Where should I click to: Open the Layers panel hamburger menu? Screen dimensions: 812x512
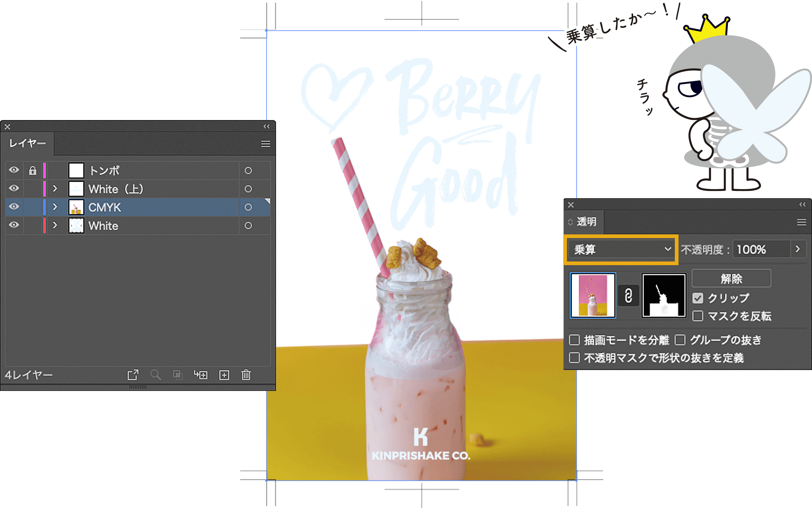pyautogui.click(x=266, y=144)
